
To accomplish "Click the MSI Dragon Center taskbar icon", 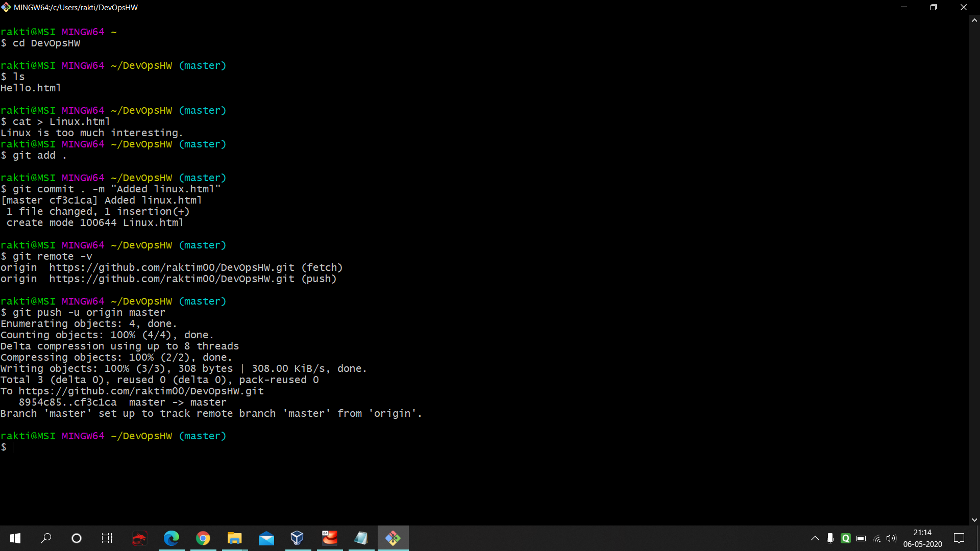I will tap(139, 538).
